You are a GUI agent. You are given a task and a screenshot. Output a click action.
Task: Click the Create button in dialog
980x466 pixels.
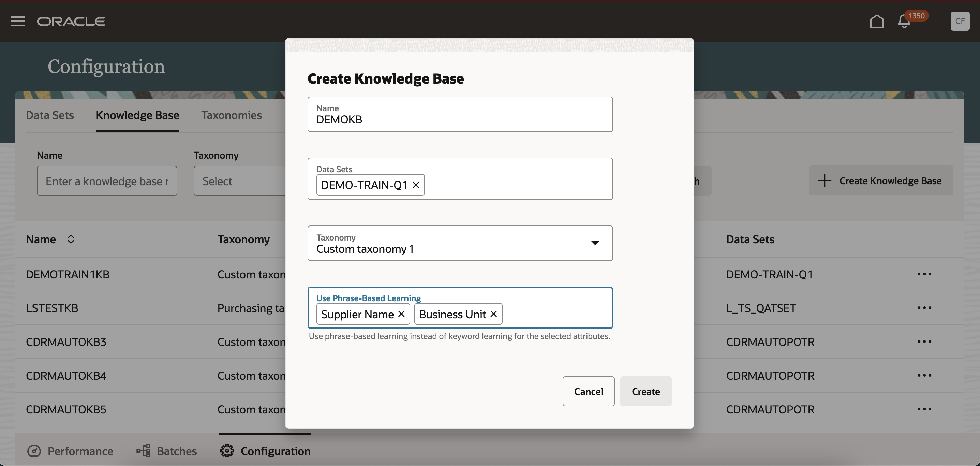[x=645, y=391]
